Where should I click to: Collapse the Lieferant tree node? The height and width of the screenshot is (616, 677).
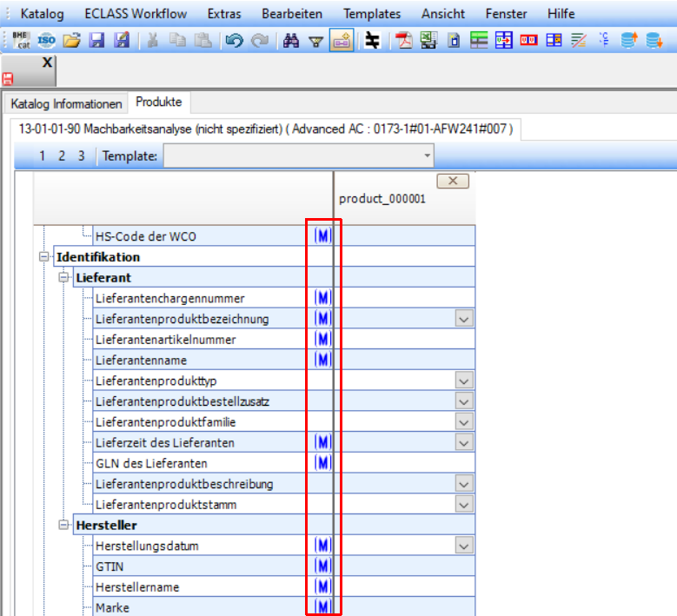click(63, 278)
